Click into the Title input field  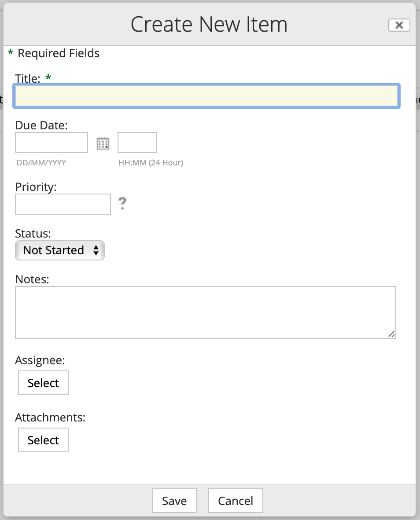(x=207, y=96)
